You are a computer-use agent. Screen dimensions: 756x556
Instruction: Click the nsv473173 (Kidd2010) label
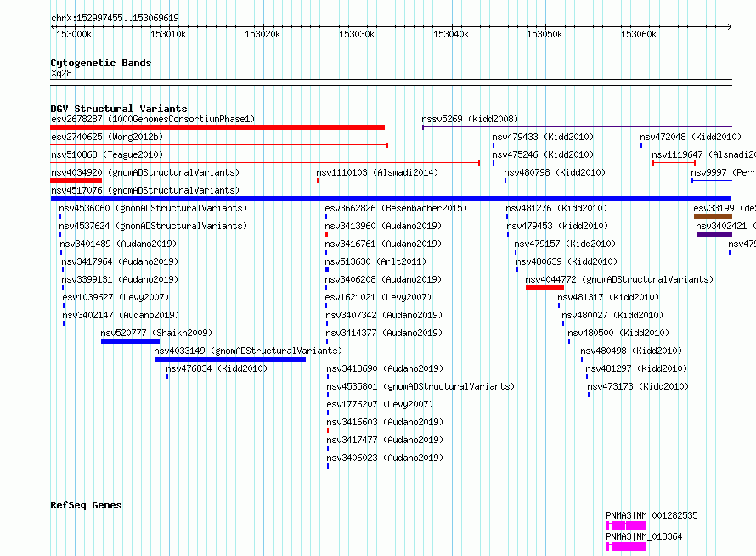pos(638,386)
